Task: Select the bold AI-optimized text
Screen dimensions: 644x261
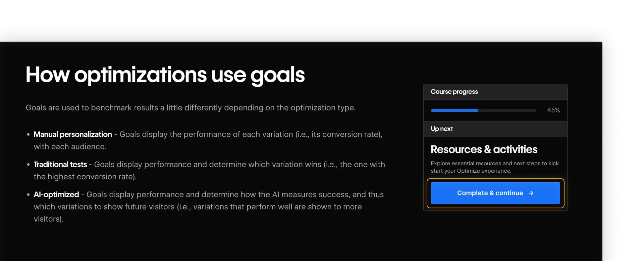Action: (x=56, y=194)
